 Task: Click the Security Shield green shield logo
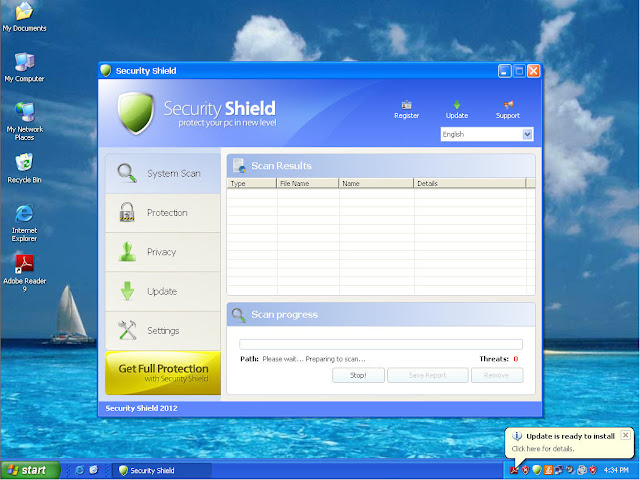point(136,112)
